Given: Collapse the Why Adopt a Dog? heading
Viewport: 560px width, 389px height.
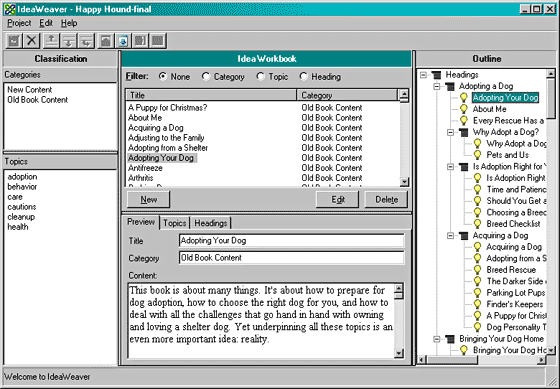Looking at the screenshot, I should tap(450, 132).
